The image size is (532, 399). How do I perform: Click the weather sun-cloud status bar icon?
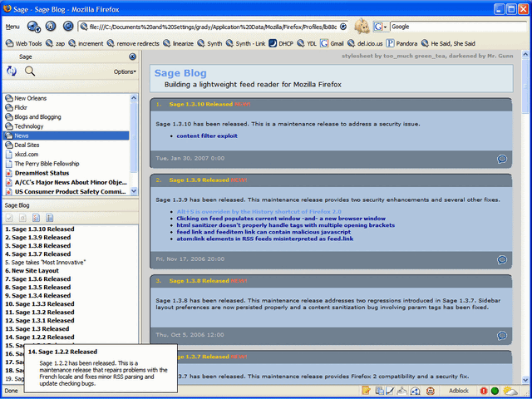point(510,391)
